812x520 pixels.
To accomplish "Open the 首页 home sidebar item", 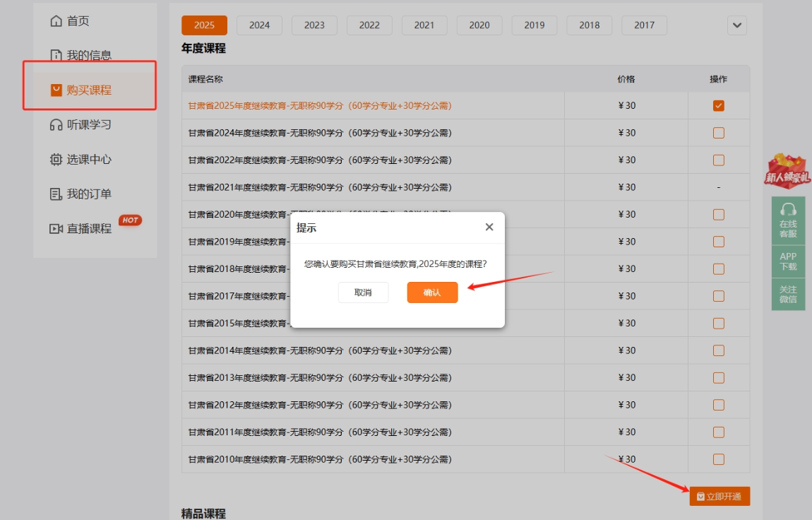I will pyautogui.click(x=78, y=20).
